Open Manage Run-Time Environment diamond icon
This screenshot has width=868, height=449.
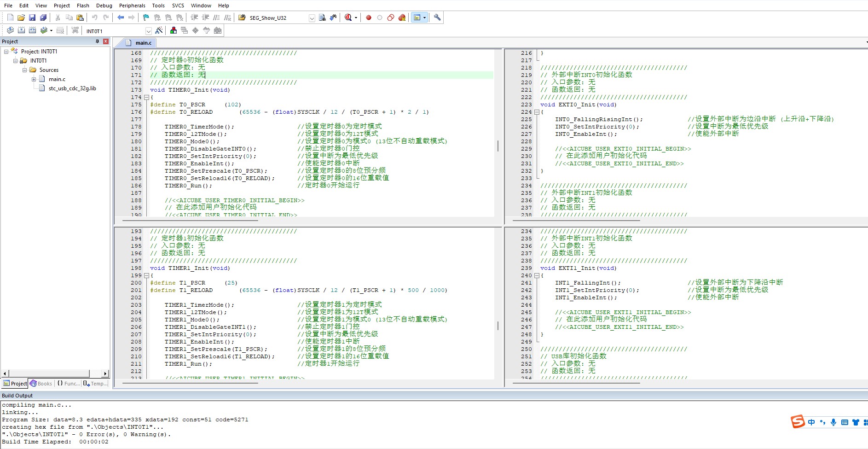point(196,30)
